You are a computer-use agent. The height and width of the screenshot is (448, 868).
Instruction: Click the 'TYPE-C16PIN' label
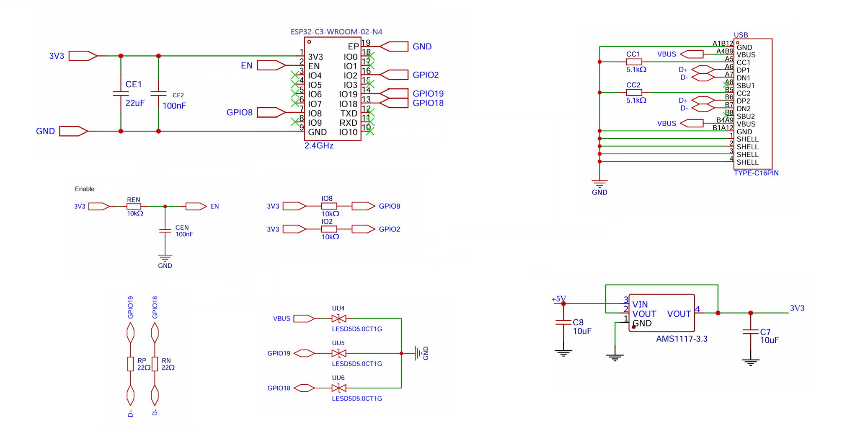756,173
